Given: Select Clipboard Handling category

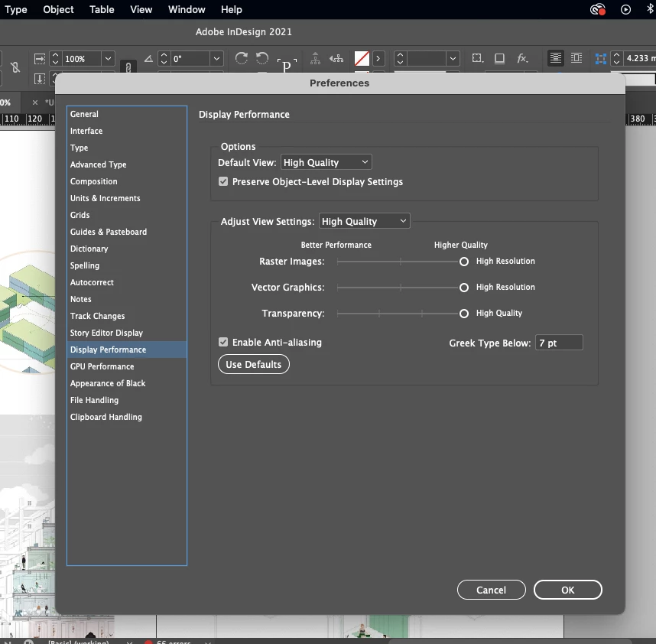Looking at the screenshot, I should tap(127, 417).
